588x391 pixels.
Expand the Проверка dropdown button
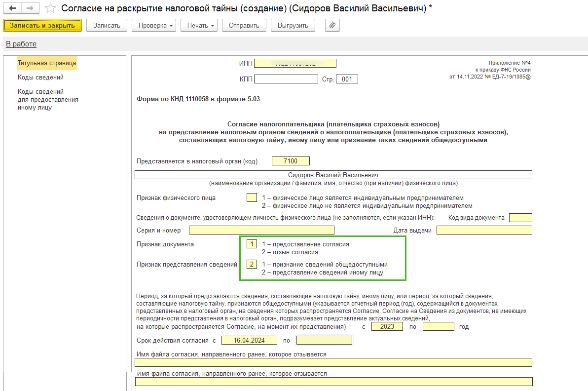tap(154, 26)
